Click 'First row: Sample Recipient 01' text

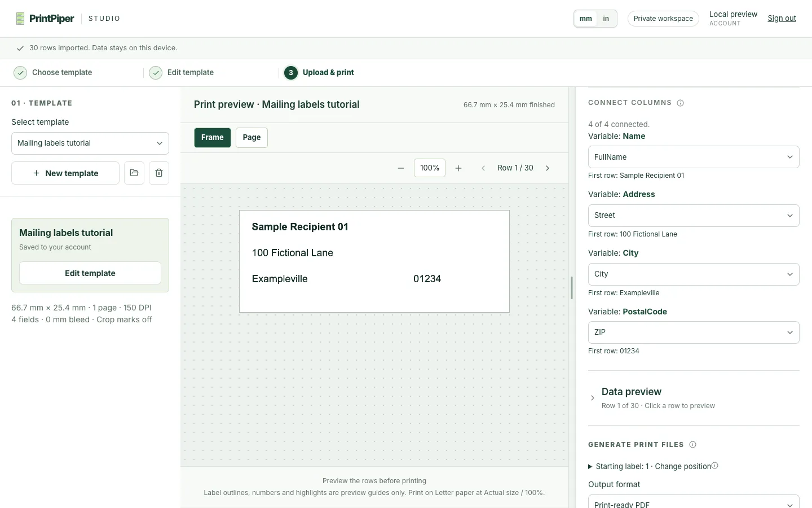(636, 176)
